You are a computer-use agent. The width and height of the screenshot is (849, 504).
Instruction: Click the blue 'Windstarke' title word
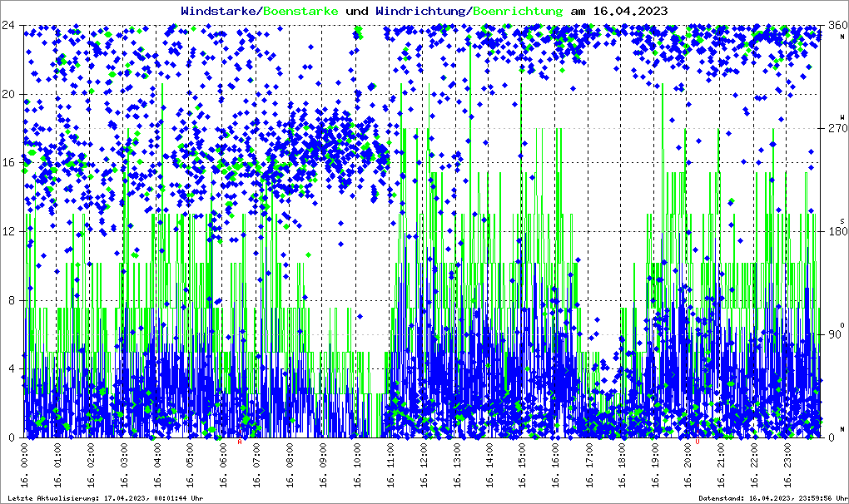[217, 11]
